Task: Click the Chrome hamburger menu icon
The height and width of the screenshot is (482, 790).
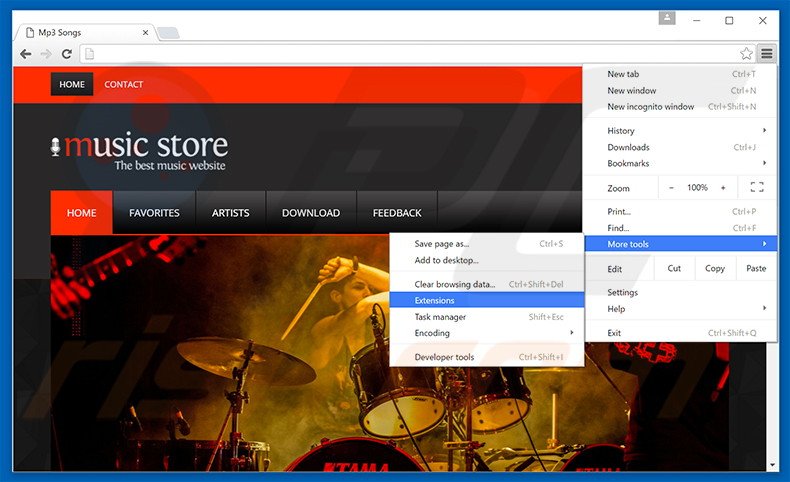Action: (766, 53)
